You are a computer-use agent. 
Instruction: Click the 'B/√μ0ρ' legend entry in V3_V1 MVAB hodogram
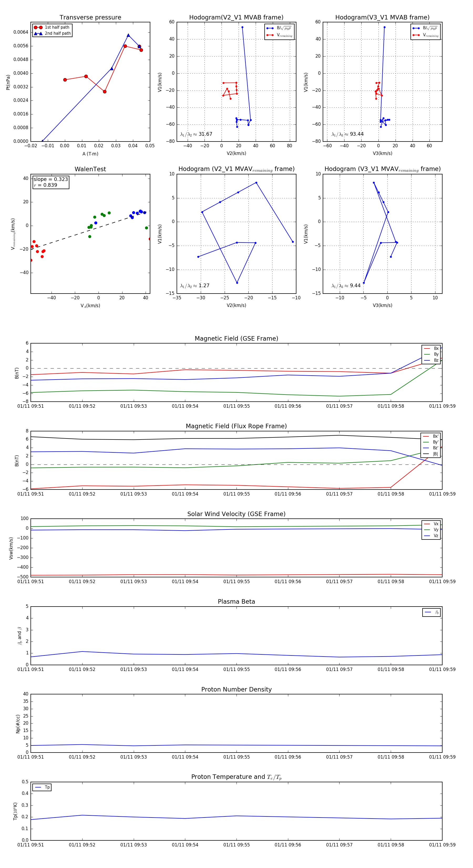[x=425, y=28]
